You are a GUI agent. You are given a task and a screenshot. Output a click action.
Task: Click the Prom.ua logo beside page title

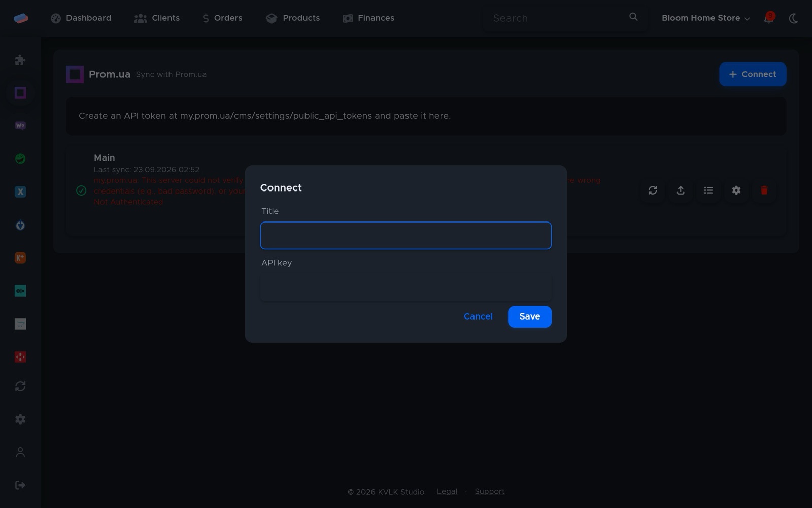75,74
